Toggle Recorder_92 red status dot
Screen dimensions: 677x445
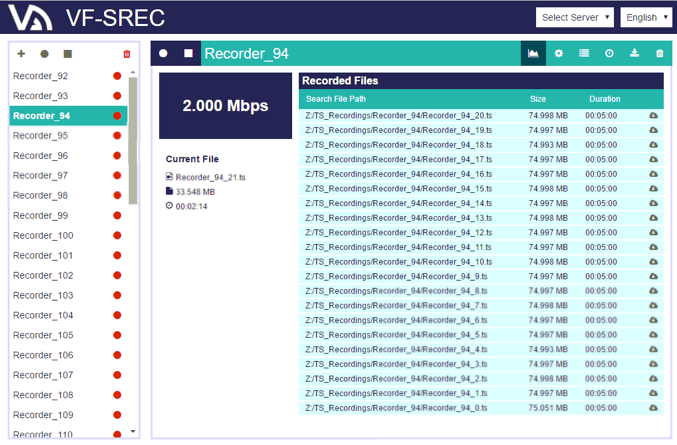tap(117, 76)
